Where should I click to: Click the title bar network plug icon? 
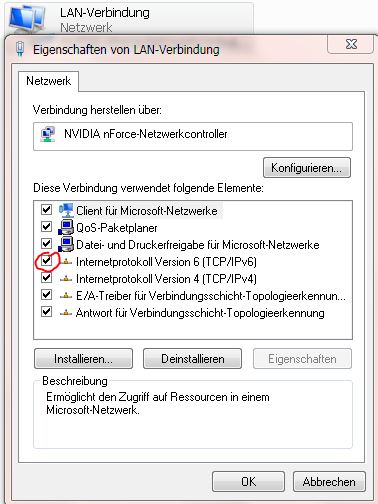[x=20, y=49]
